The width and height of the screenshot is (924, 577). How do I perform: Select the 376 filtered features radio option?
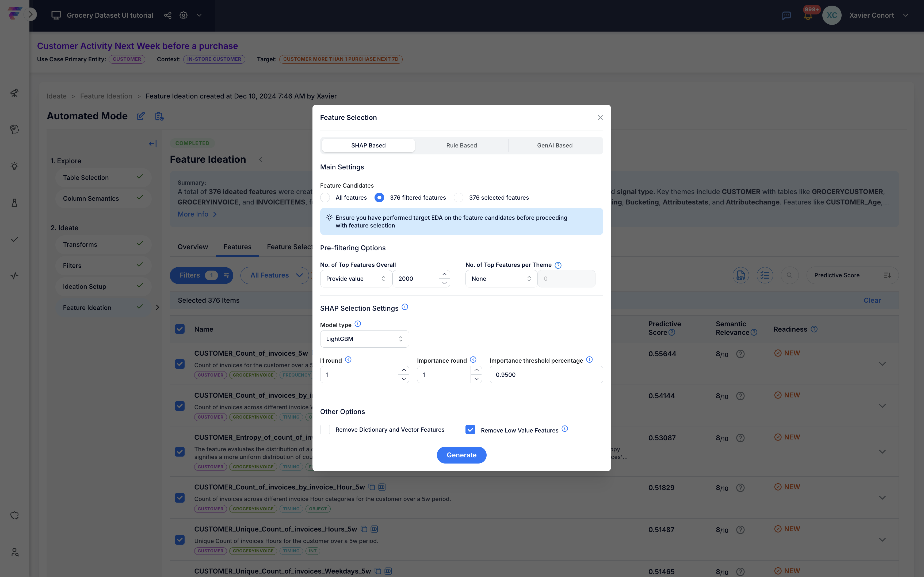point(379,197)
